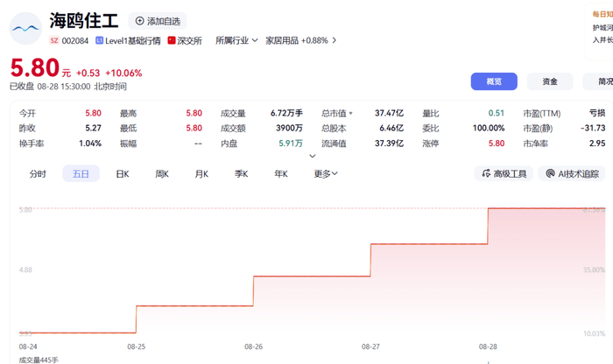Click the 08-26 date marker on chart
The height and width of the screenshot is (364, 613).
(253, 346)
